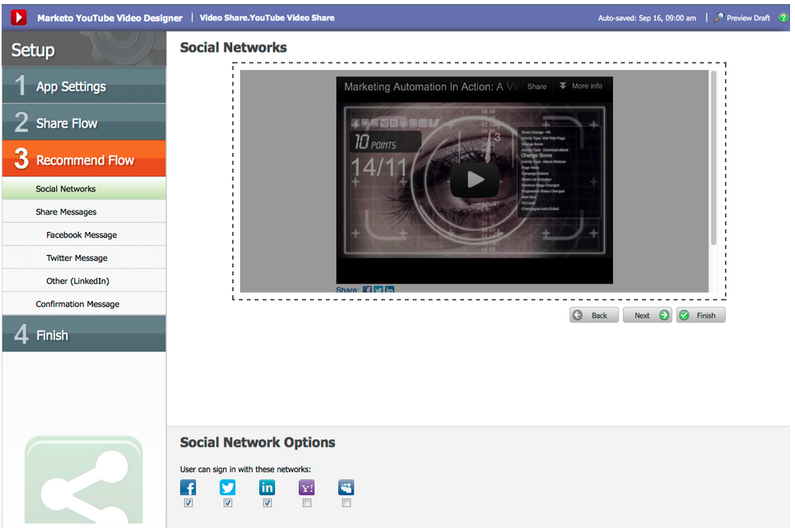Click the Facebook network icon
The width and height of the screenshot is (795, 532).
188,488
